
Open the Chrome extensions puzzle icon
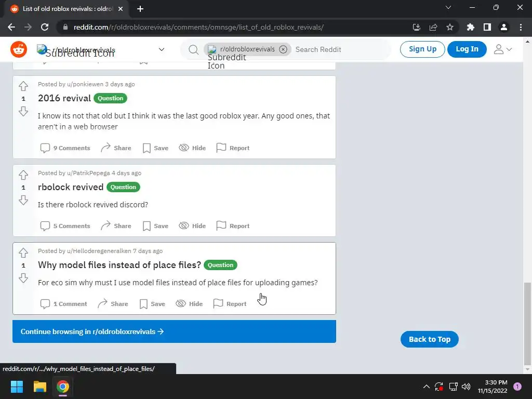tap(471, 27)
